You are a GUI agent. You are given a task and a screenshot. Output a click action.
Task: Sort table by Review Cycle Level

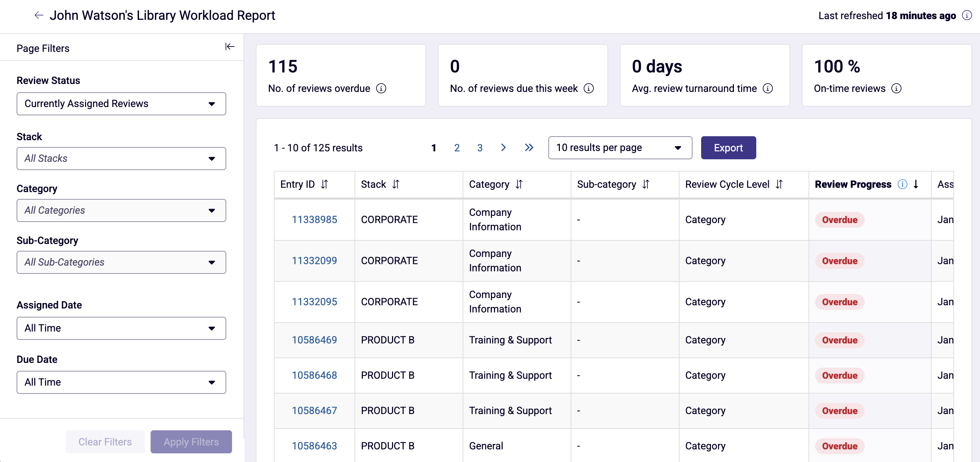[x=779, y=184]
